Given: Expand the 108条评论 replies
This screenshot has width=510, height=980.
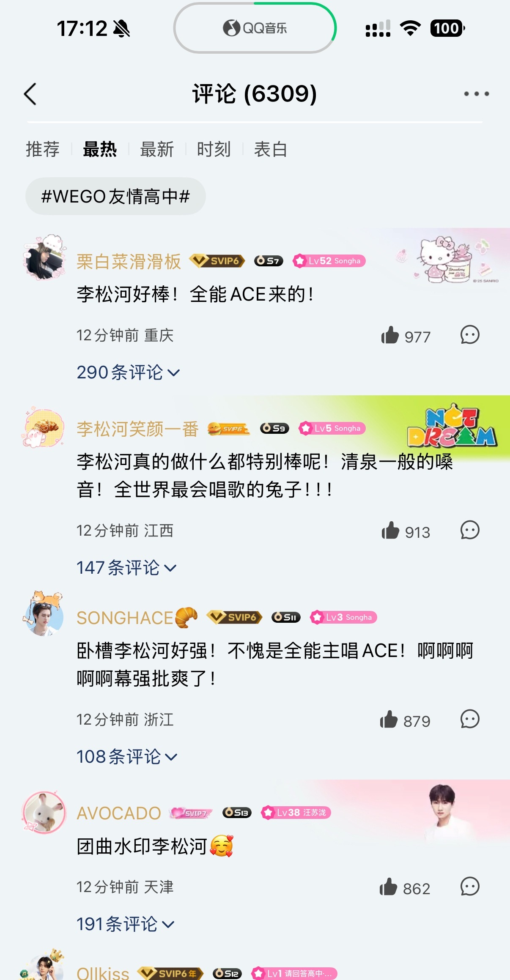Looking at the screenshot, I should (x=127, y=757).
